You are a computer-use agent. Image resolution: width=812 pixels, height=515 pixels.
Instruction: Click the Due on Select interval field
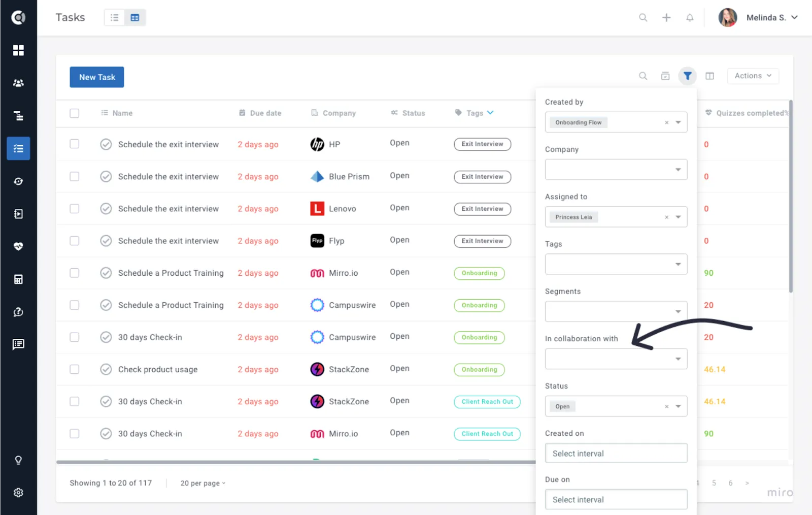coord(616,499)
